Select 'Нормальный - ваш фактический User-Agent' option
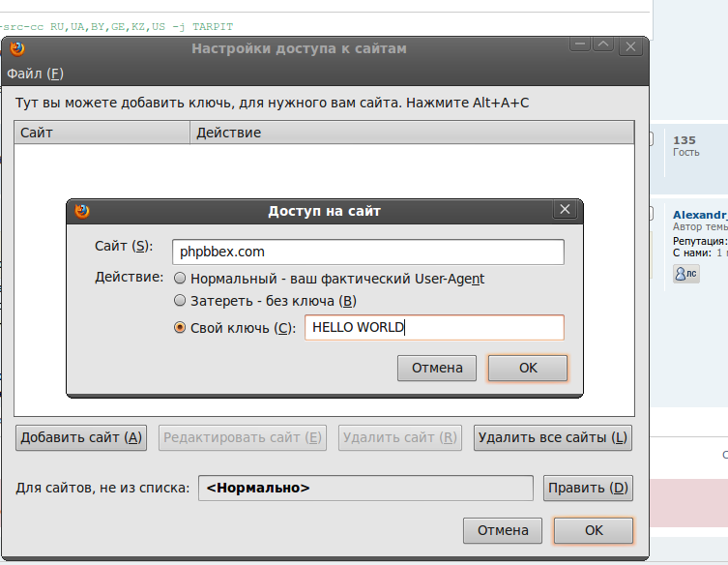Image resolution: width=728 pixels, height=565 pixels. tap(179, 279)
